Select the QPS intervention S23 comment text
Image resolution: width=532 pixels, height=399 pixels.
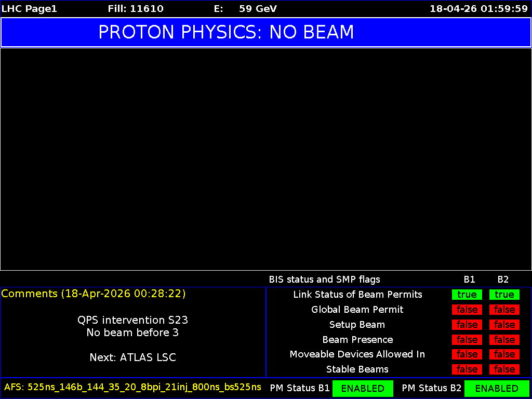click(132, 320)
